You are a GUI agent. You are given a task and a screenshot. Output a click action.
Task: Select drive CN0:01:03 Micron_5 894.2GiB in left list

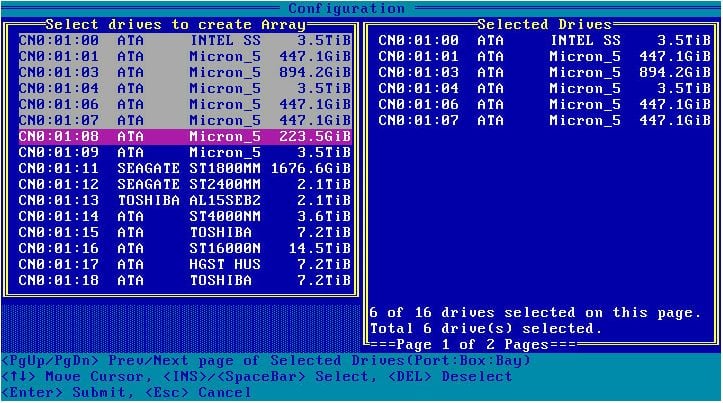pyautogui.click(x=185, y=72)
